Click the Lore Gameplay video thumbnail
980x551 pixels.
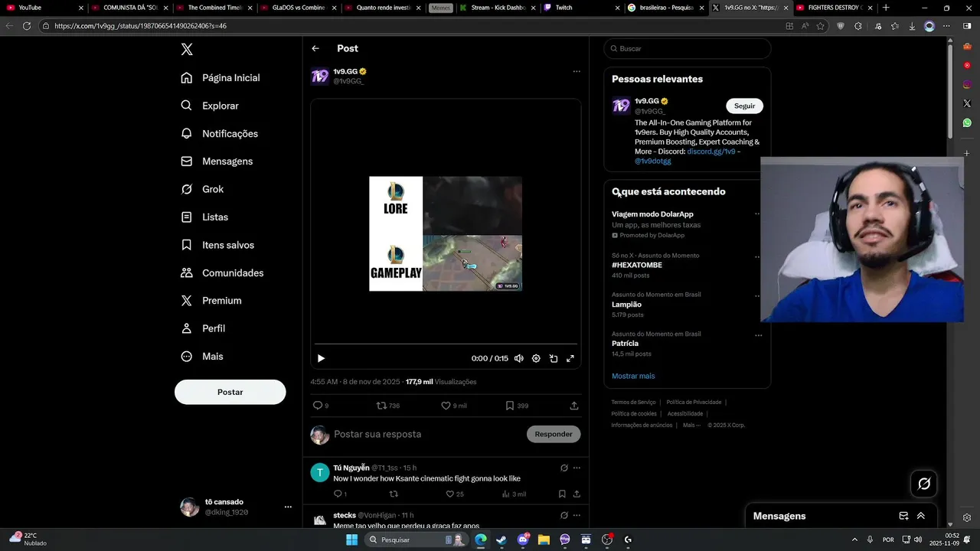(446, 233)
